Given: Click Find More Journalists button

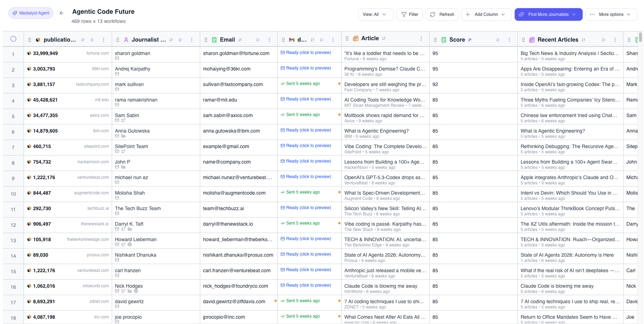Looking at the screenshot, I should coord(548,14).
